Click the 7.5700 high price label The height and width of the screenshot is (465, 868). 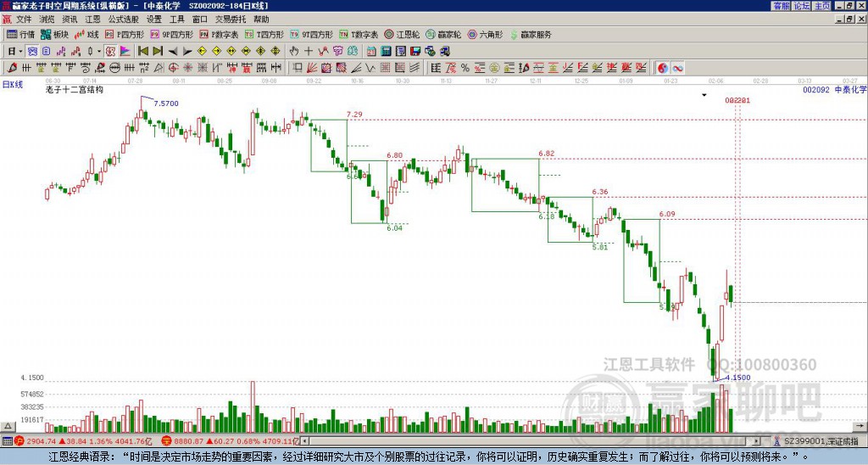[x=166, y=104]
